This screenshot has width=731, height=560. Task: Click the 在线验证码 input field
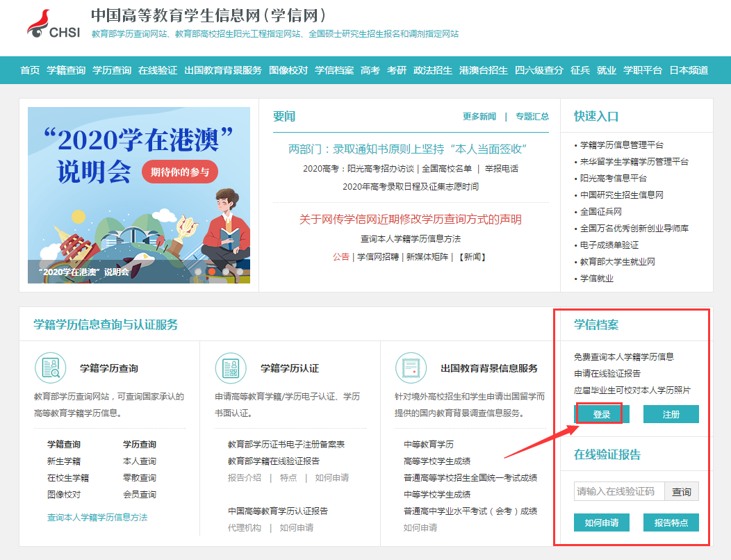(618, 492)
